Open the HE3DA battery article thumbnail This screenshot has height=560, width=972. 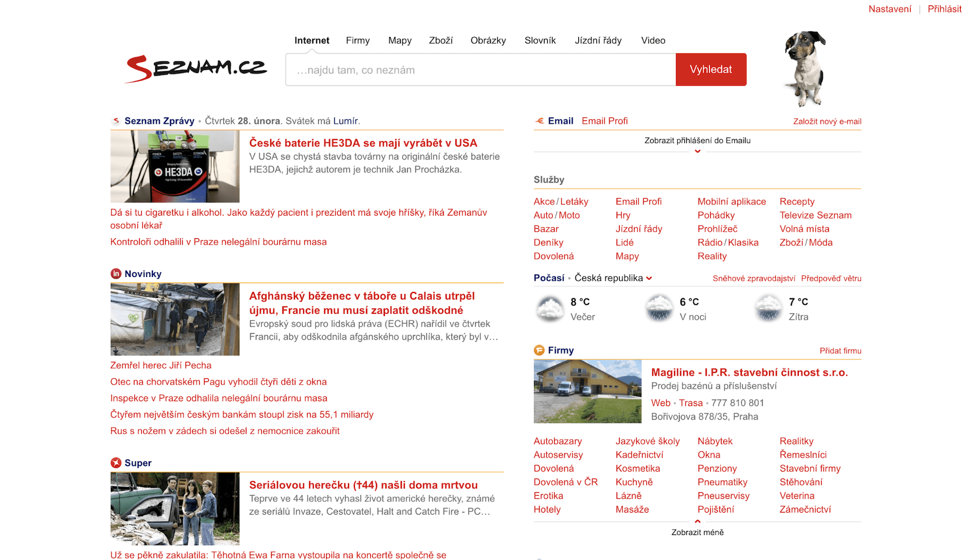175,167
